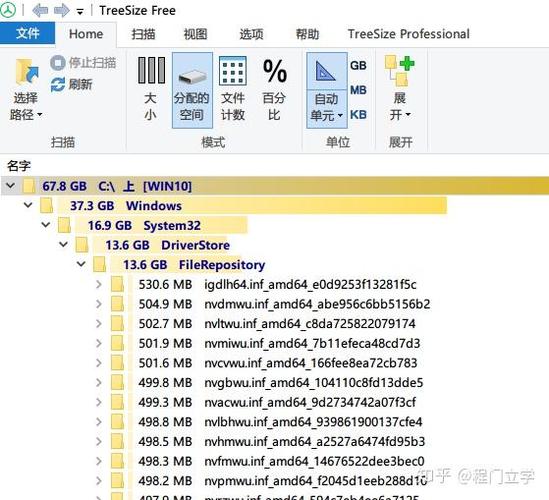Switch to the Home ribbon tab
549x500 pixels.
(86, 34)
